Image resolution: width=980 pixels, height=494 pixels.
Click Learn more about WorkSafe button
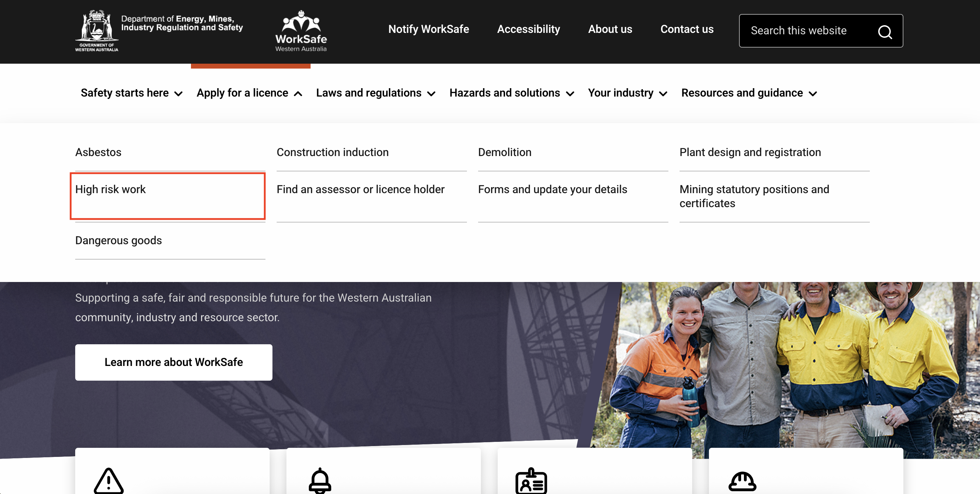173,362
